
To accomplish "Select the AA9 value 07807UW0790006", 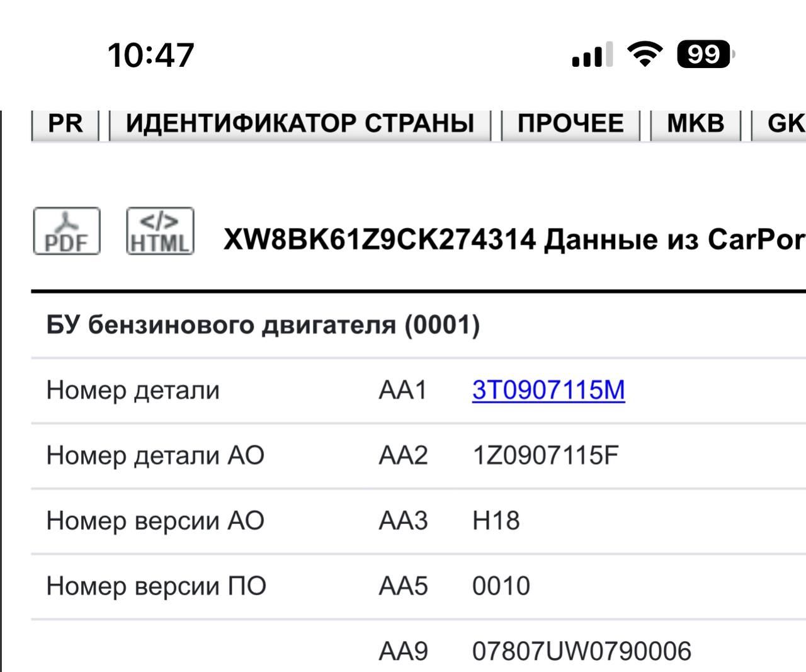I will tap(582, 651).
